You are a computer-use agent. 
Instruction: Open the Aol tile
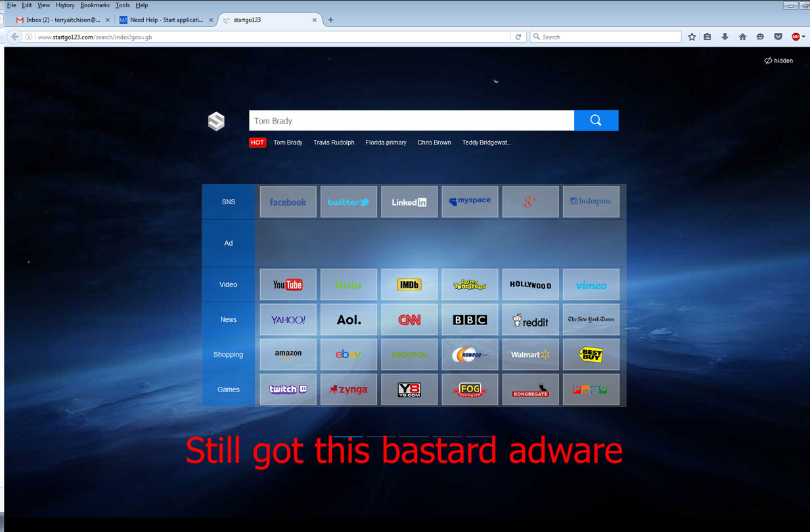(348, 319)
